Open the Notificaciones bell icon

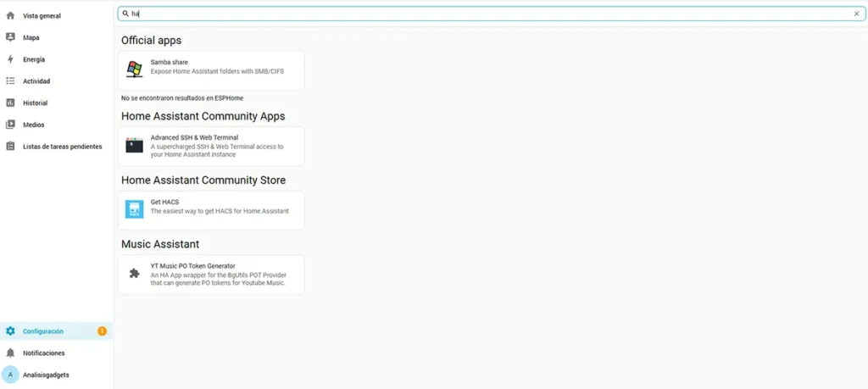point(10,353)
